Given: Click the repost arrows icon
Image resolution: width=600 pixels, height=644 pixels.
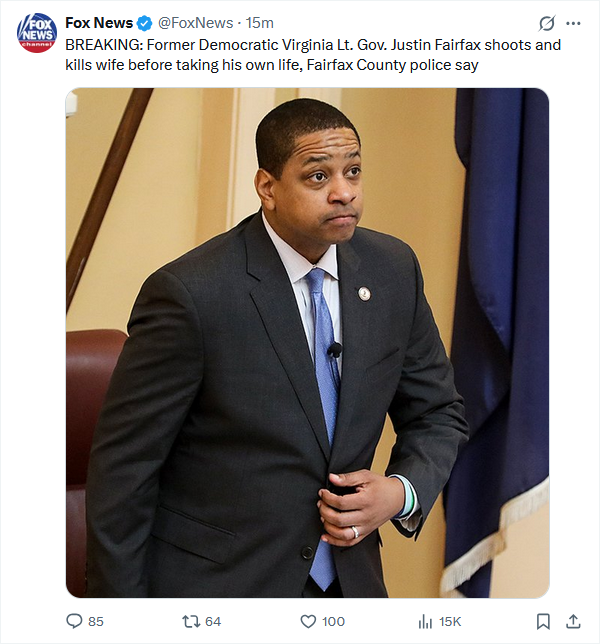Looking at the screenshot, I should [x=191, y=621].
